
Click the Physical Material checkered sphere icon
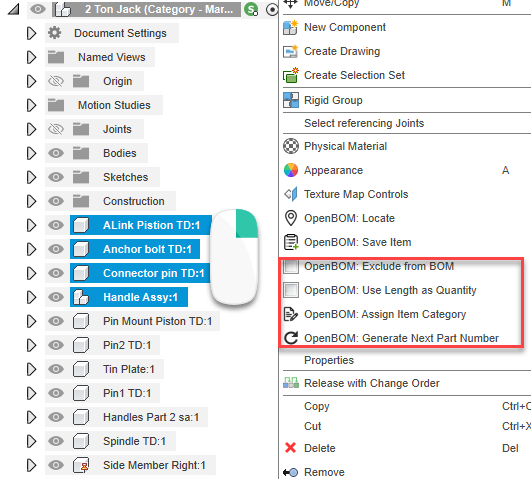click(291, 146)
